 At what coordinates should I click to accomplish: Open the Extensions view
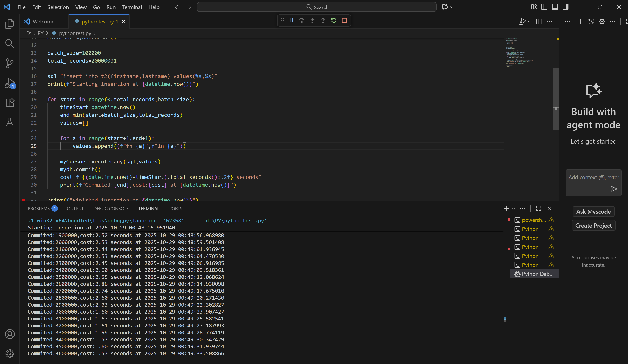tap(10, 103)
